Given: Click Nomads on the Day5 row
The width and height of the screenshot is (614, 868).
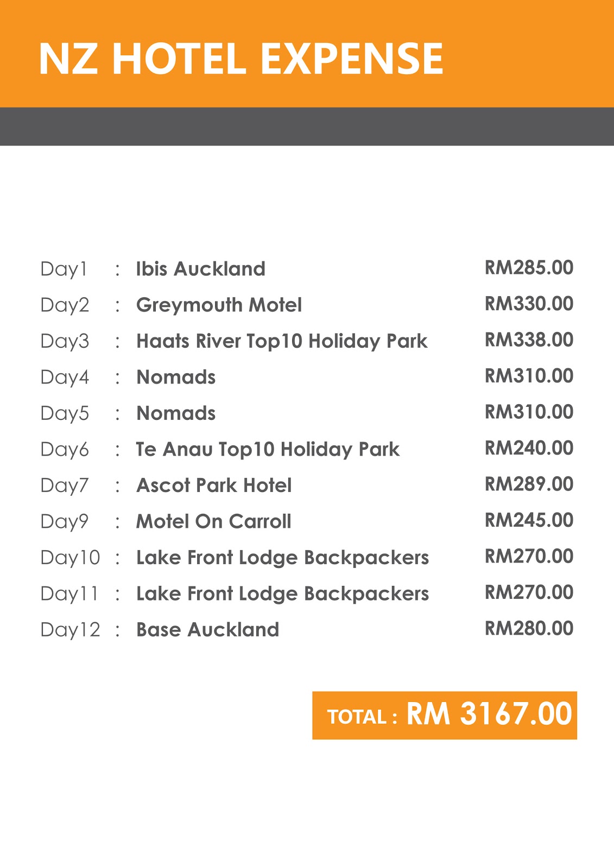Looking at the screenshot, I should (176, 413).
